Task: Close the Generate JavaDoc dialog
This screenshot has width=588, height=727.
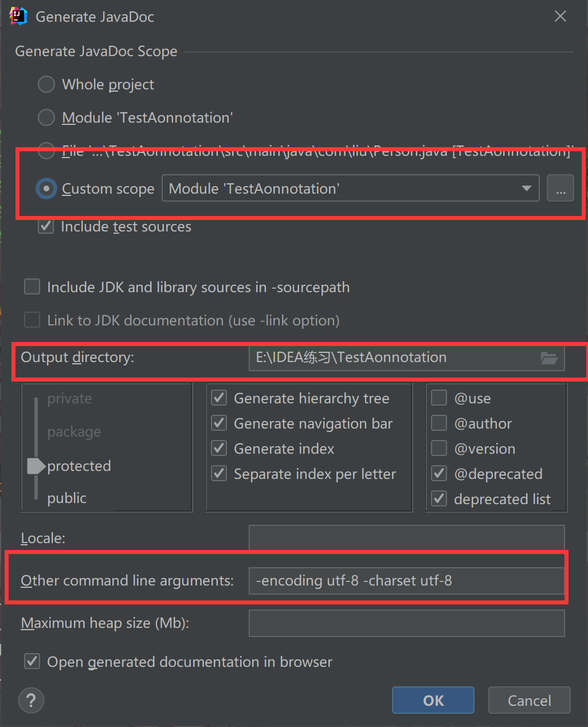Action: 560,16
